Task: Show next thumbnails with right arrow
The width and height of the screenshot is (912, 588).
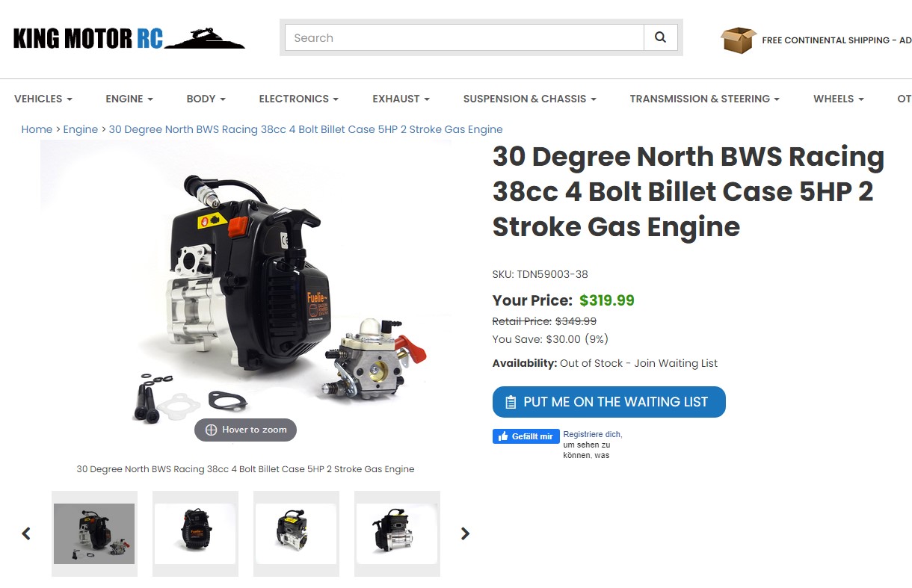Action: pyautogui.click(x=465, y=533)
